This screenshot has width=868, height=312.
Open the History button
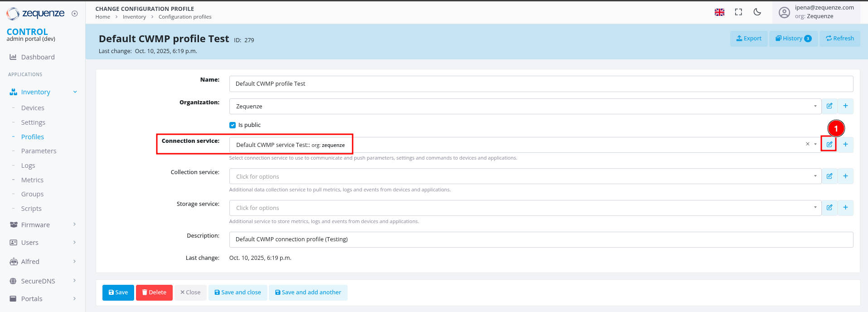793,39
